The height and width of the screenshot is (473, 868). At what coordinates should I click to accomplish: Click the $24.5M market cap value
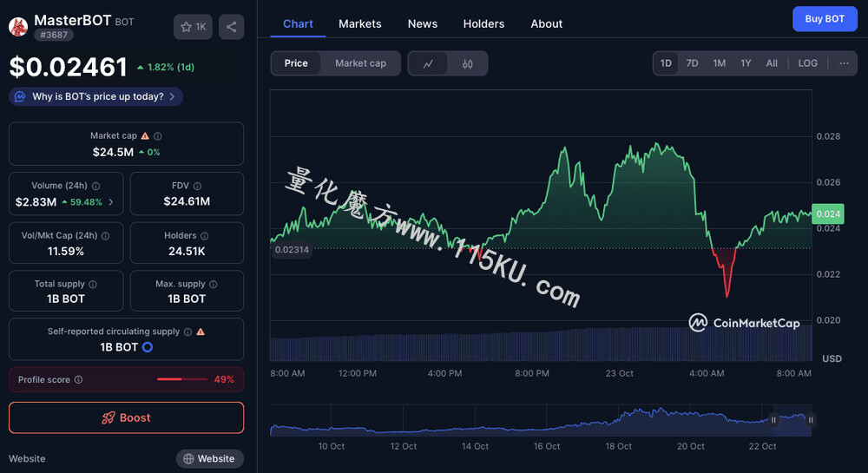pos(113,152)
